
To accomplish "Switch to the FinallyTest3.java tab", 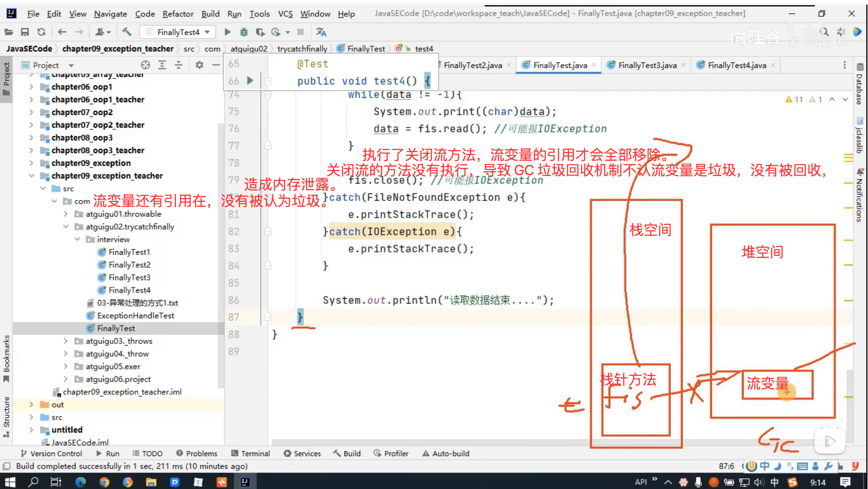I will pos(647,65).
